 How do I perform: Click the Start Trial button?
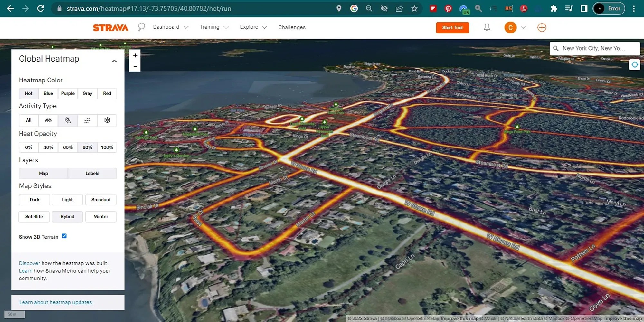click(452, 27)
